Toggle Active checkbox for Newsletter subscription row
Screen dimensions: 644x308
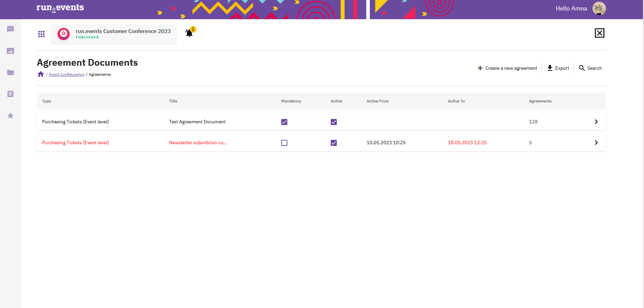(x=334, y=143)
